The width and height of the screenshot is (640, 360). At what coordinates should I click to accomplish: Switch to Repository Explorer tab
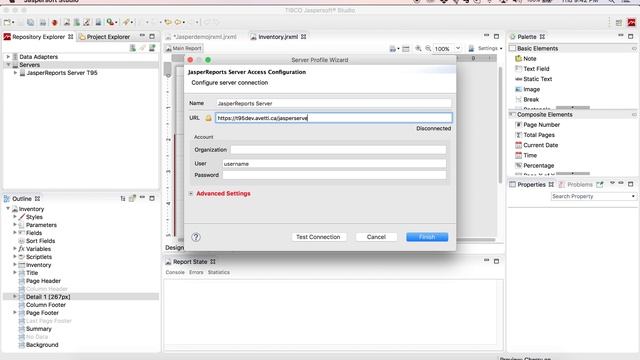click(38, 37)
